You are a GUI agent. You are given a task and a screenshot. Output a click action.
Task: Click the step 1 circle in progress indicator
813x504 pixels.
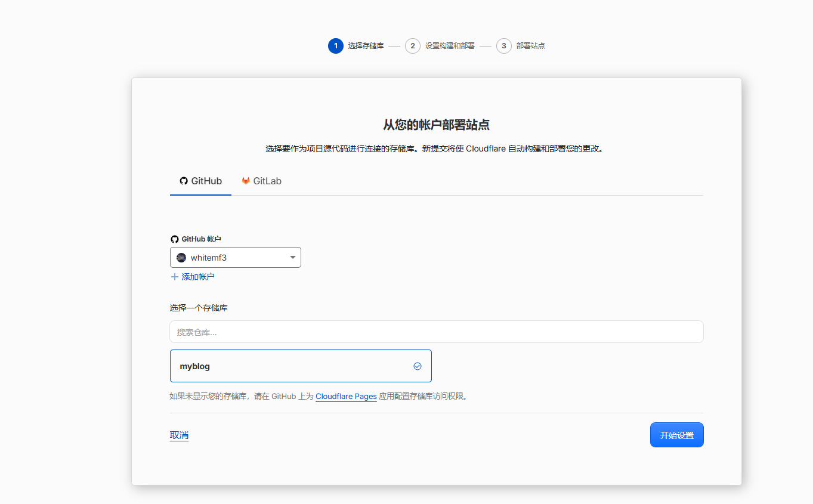coord(336,46)
